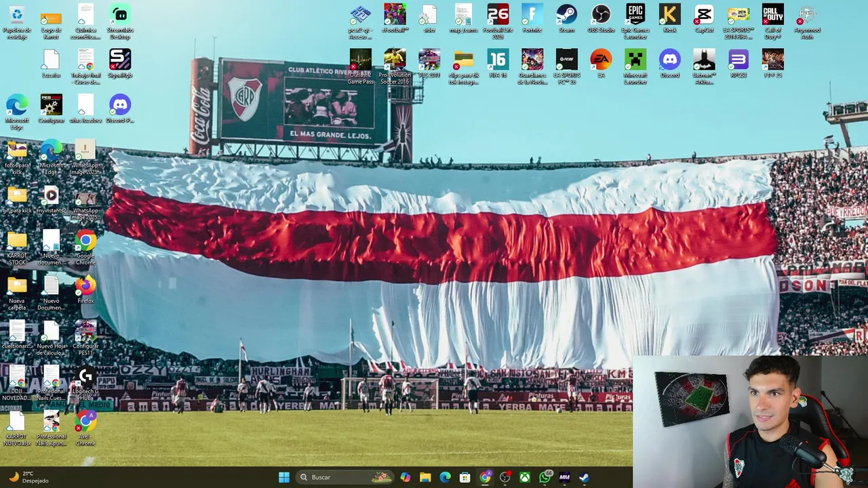Open the myinstants2 file

52,199
